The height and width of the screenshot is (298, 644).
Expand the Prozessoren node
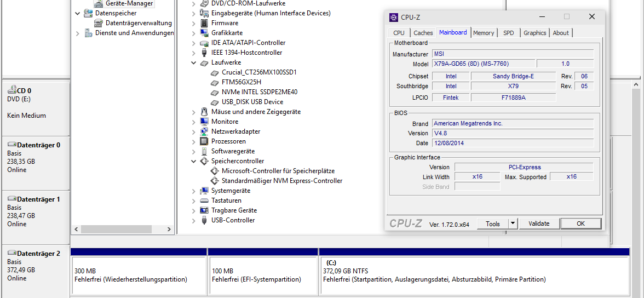(193, 142)
